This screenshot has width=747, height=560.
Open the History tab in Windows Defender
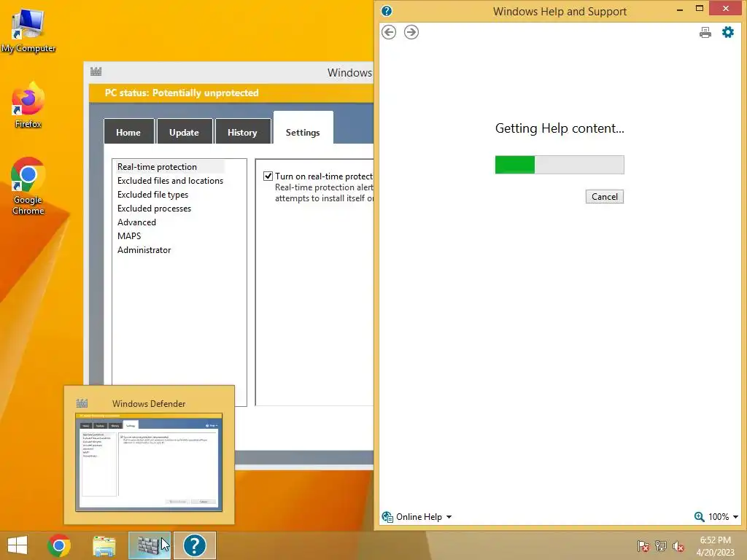[242, 132]
